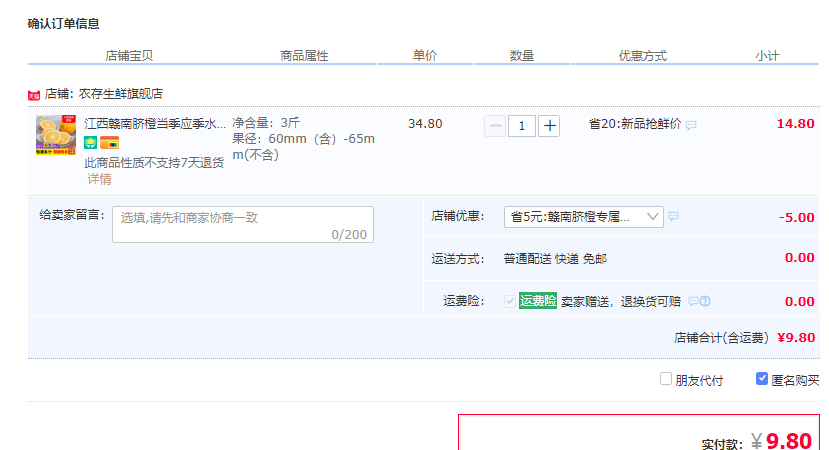Viewport: 829px width, 450px height.
Task: Decrease quantity with the minus button
Action: tap(495, 126)
